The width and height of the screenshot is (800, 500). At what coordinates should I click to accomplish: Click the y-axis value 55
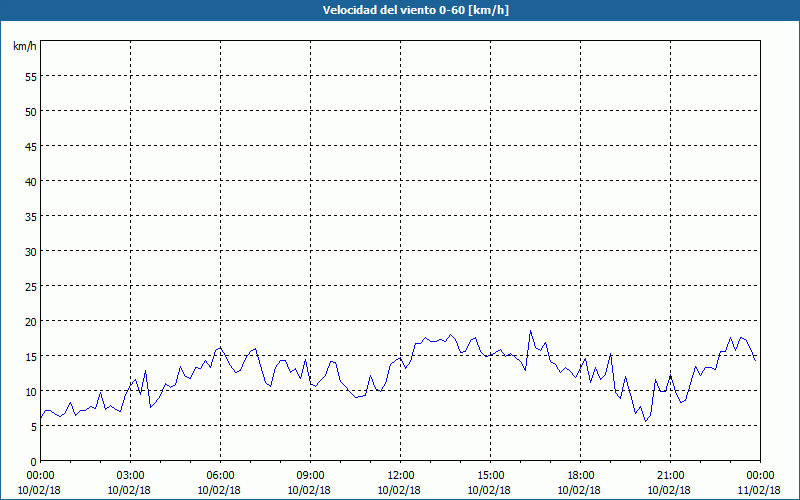[31, 76]
